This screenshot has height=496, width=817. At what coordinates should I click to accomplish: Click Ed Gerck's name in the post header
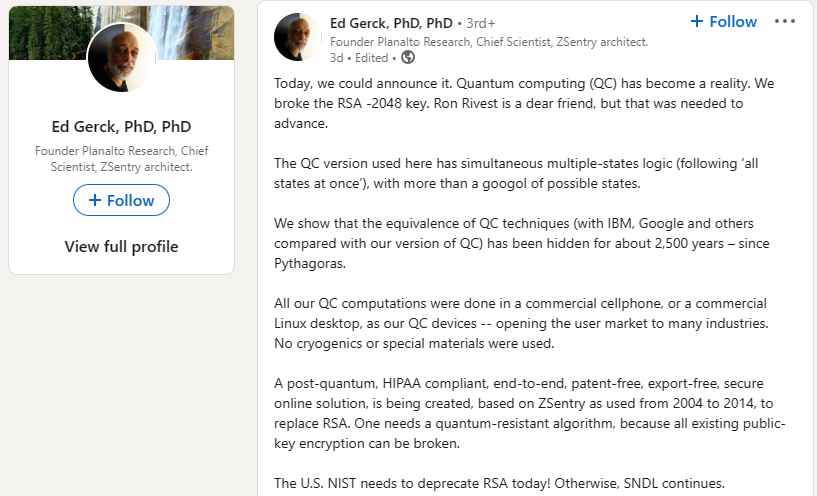point(391,23)
